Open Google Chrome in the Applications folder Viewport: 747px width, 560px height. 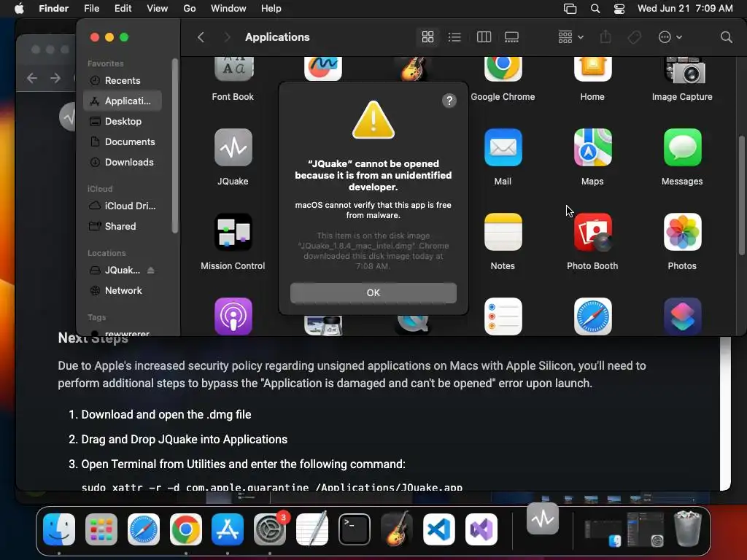tap(503, 69)
